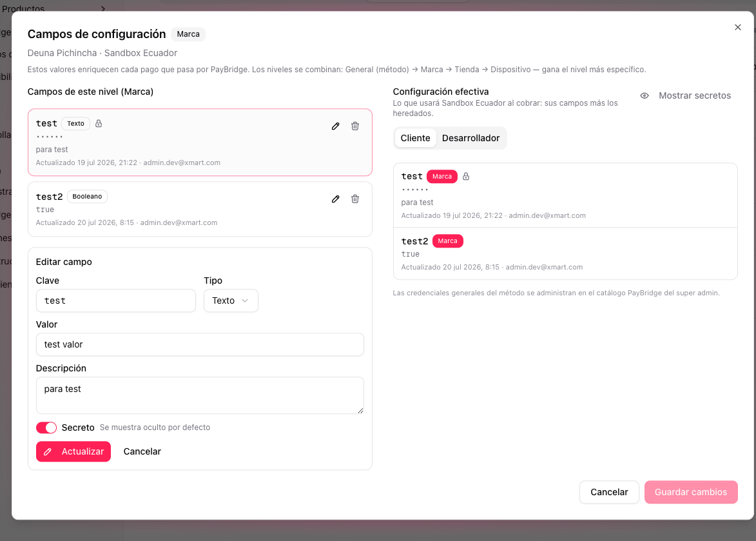Viewport: 756px width, 541px height.
Task: Select the test card under Campos de este nivel
Action: coord(200,143)
